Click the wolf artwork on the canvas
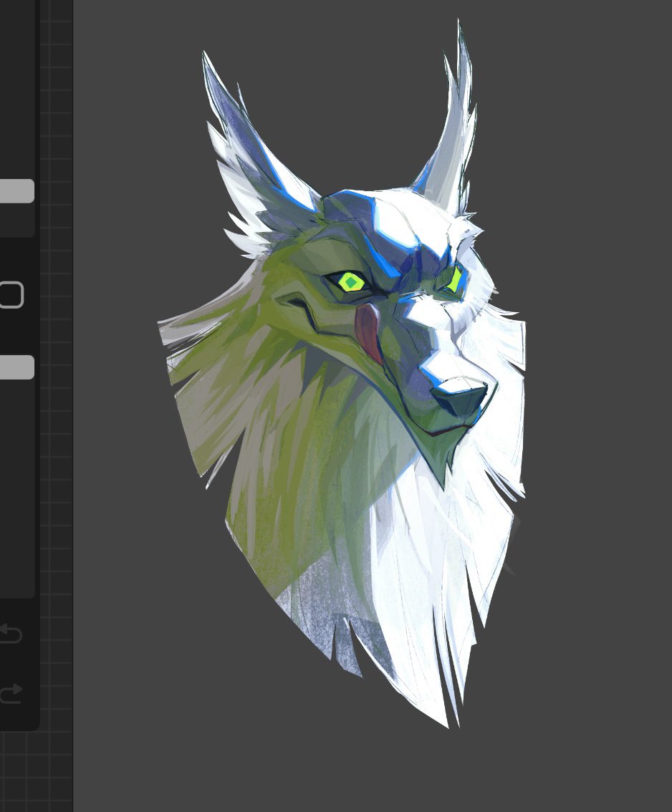This screenshot has height=812, width=672. [342, 373]
